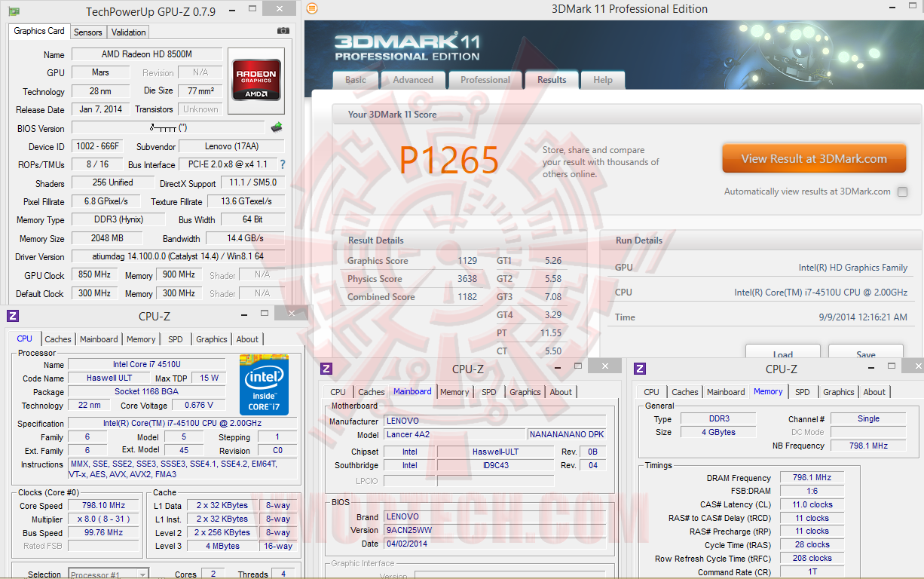Select Caches tab in the right CPU-Z window
Image resolution: width=924 pixels, height=579 pixels.
[685, 392]
